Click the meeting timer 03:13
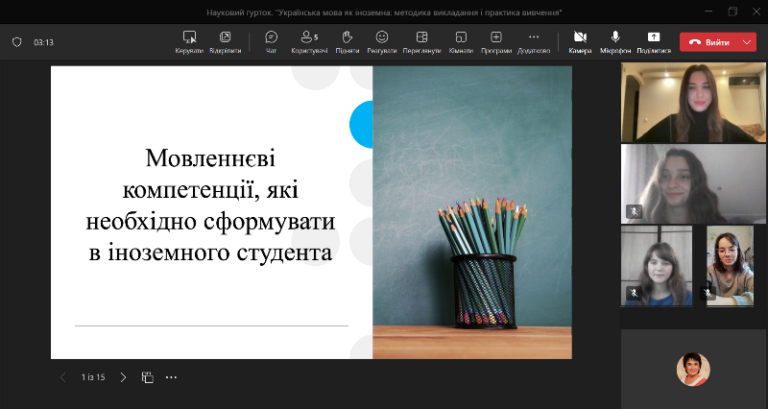Viewport: 768px width, 409px height. pos(44,43)
